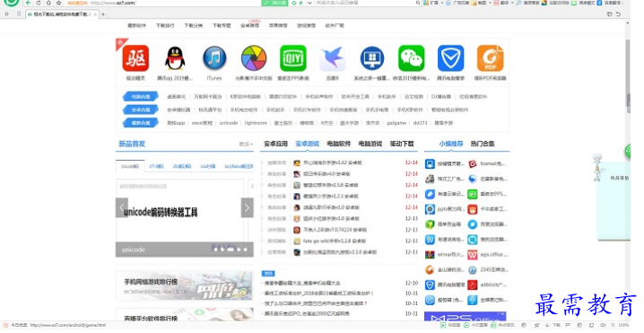644x333 pixels.
Task: Open 下载排行 in the top navigation
Action: (165, 25)
